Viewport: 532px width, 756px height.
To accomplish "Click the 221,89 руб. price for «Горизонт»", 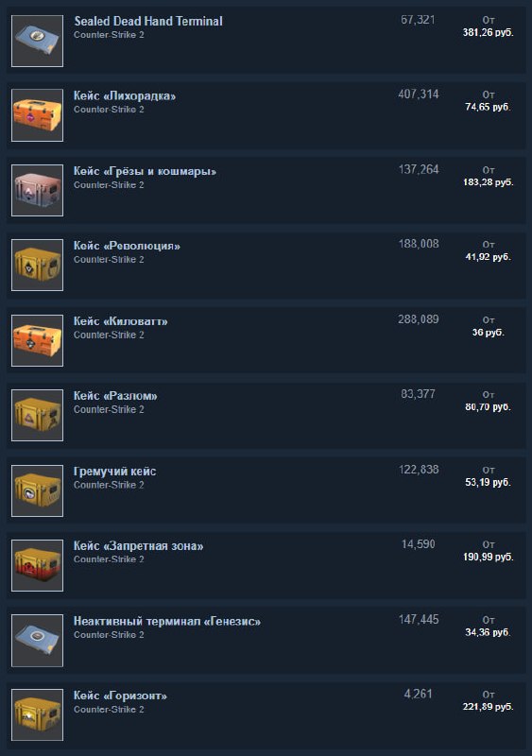I will click(489, 707).
